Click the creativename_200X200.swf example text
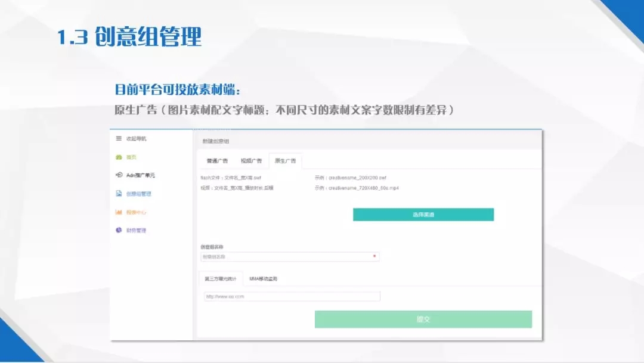This screenshot has width=644, height=363. (358, 178)
